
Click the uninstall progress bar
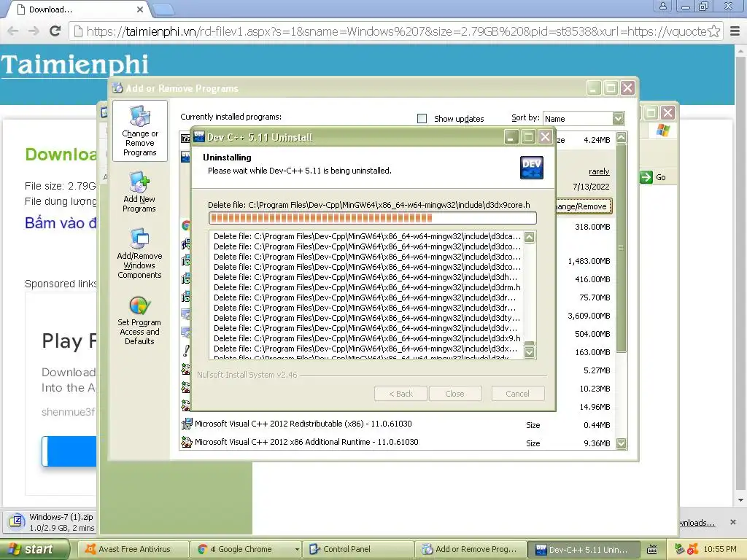tap(373, 218)
